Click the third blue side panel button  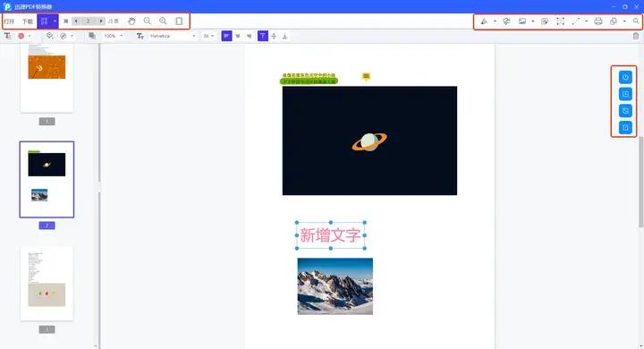pyautogui.click(x=625, y=111)
